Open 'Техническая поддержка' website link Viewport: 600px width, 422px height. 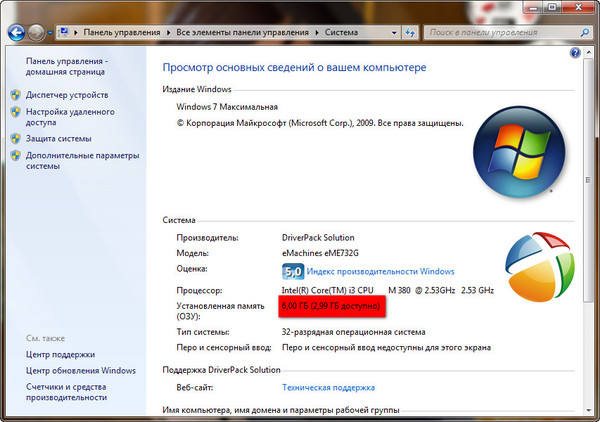[328, 388]
